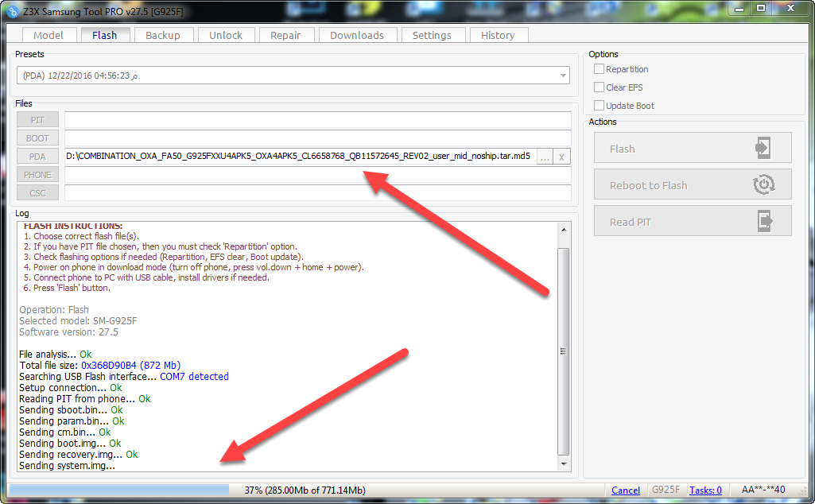Click the PIT file path field
This screenshot has width=815, height=504.
point(317,119)
